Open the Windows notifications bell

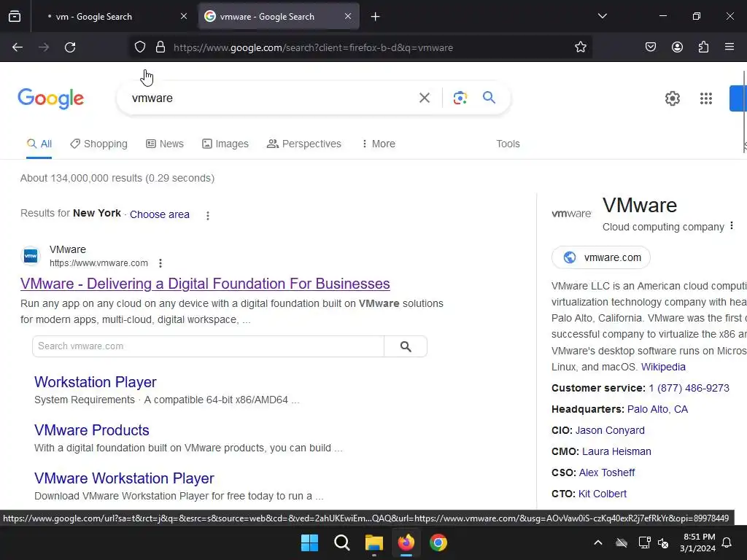(x=727, y=542)
